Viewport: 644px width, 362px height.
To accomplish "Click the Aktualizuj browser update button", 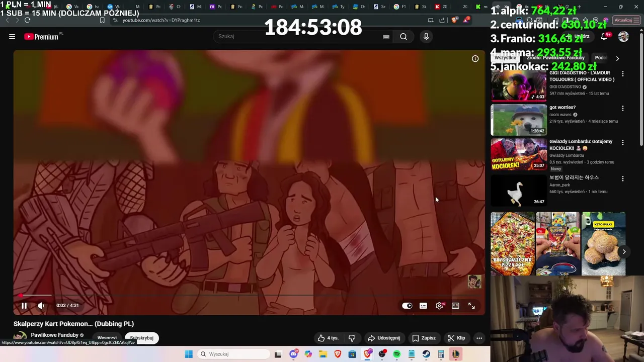I will [626, 20].
